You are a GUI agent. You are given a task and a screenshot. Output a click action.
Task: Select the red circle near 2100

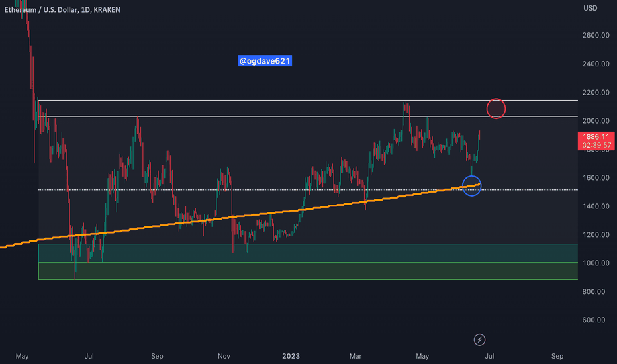[496, 109]
